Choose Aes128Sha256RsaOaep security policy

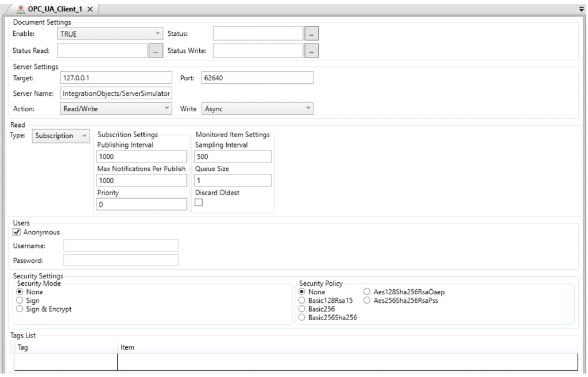click(367, 292)
